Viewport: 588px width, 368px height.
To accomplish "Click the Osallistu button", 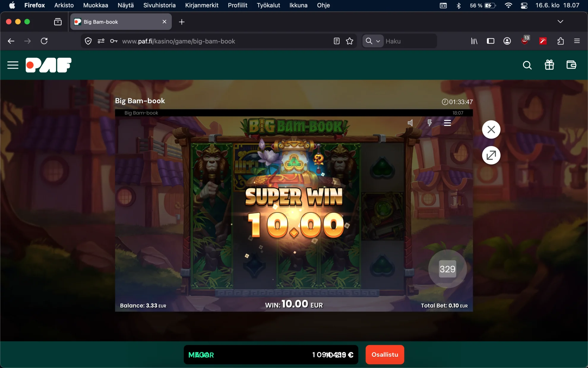I will [385, 355].
